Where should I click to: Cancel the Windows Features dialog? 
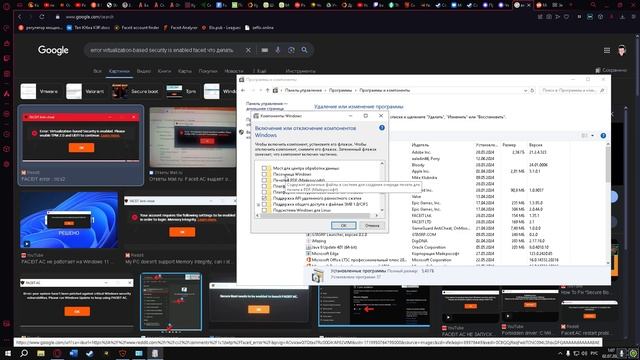372,225
